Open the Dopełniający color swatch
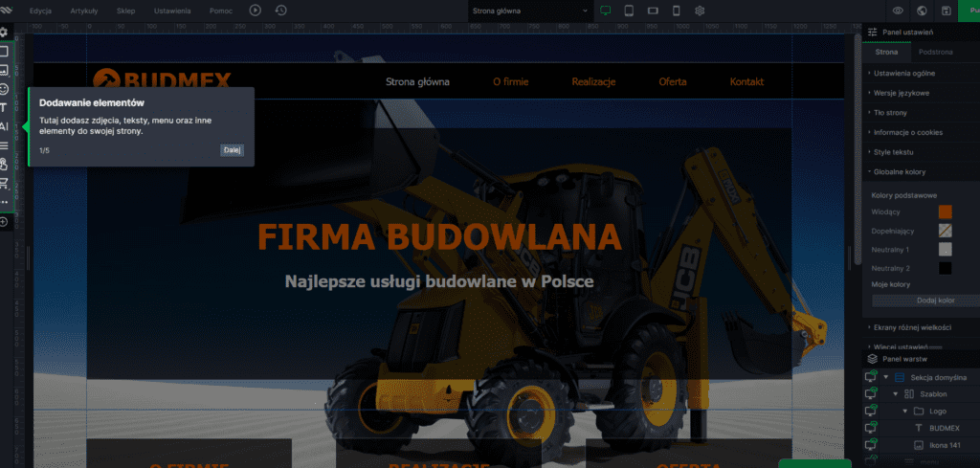 tap(945, 231)
